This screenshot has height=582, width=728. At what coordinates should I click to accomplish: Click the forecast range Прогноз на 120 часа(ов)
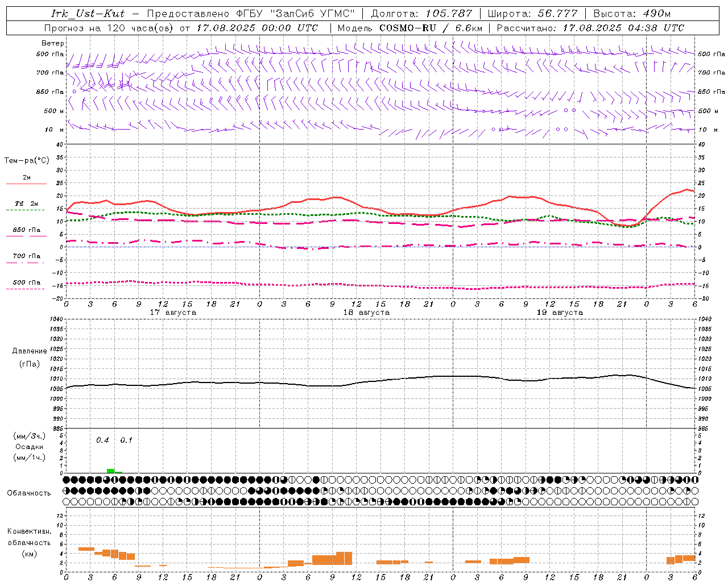109,28
